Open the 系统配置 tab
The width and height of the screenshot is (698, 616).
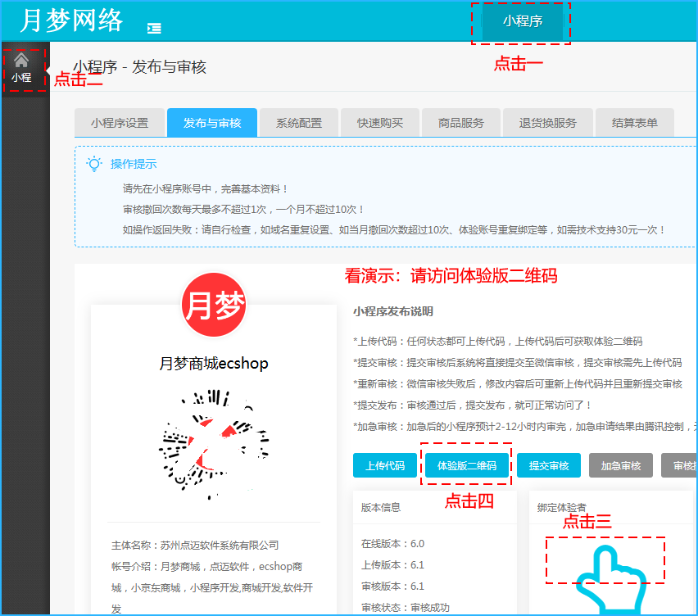click(299, 123)
